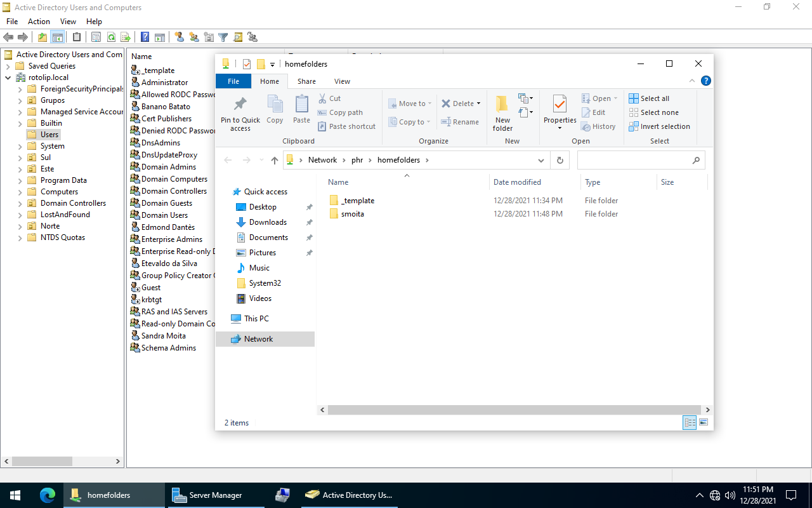This screenshot has height=508, width=812.
Task: Click Select all in the ribbon
Action: (x=653, y=98)
